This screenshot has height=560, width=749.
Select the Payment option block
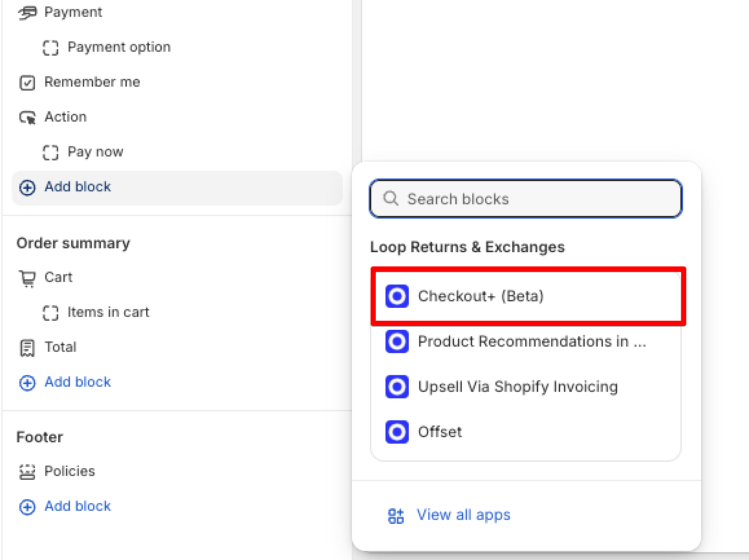pos(118,47)
